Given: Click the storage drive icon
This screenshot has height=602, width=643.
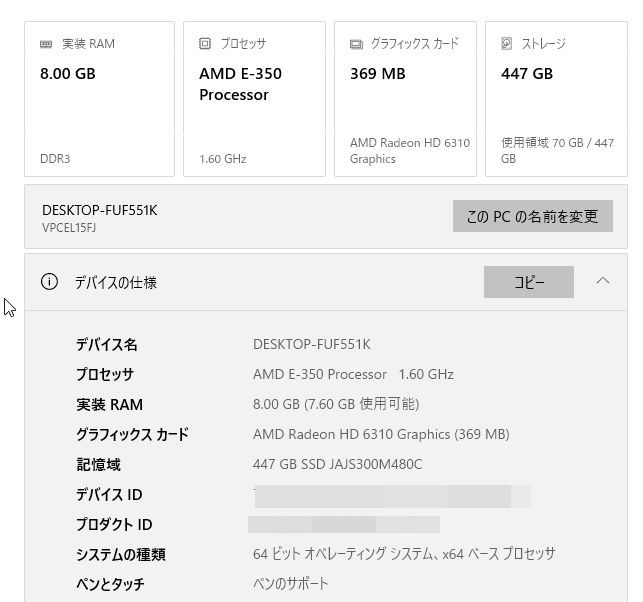Looking at the screenshot, I should (507, 44).
